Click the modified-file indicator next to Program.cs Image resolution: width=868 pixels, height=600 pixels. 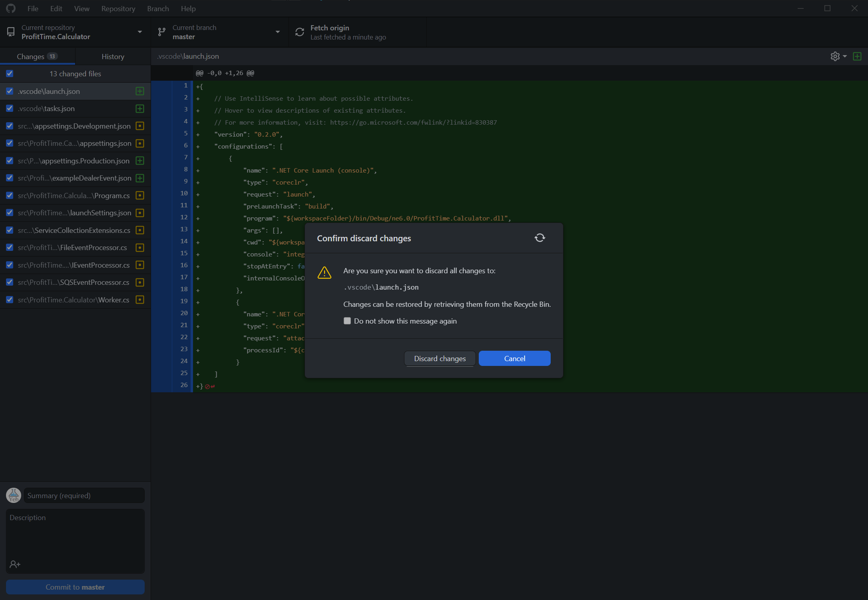[139, 195]
